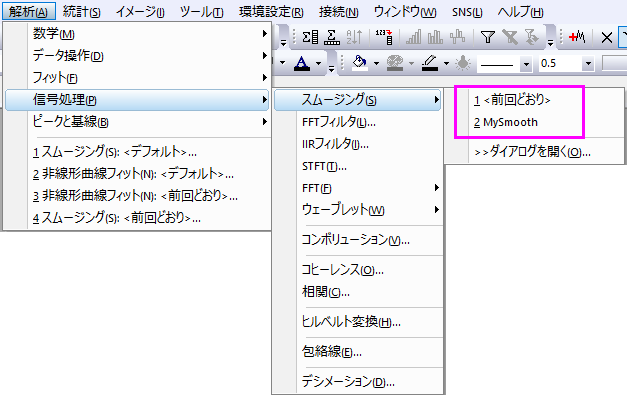Screen dimensions: 627x395
Task: Click the Line Color pencil icon
Action: (x=430, y=63)
